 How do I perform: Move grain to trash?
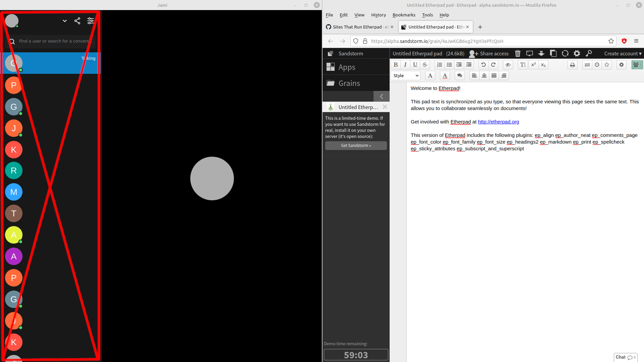point(518,53)
